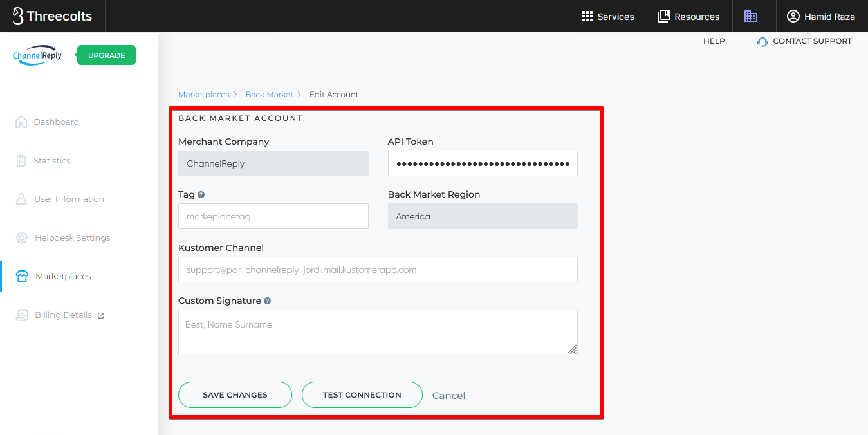Open the HELP link
Viewport: 868px width, 435px height.
[x=714, y=41]
